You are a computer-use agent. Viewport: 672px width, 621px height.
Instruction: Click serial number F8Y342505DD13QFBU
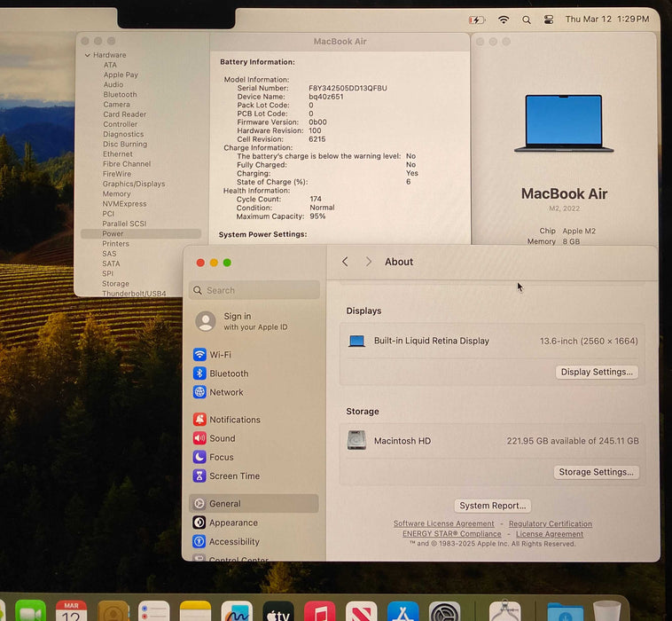[348, 88]
